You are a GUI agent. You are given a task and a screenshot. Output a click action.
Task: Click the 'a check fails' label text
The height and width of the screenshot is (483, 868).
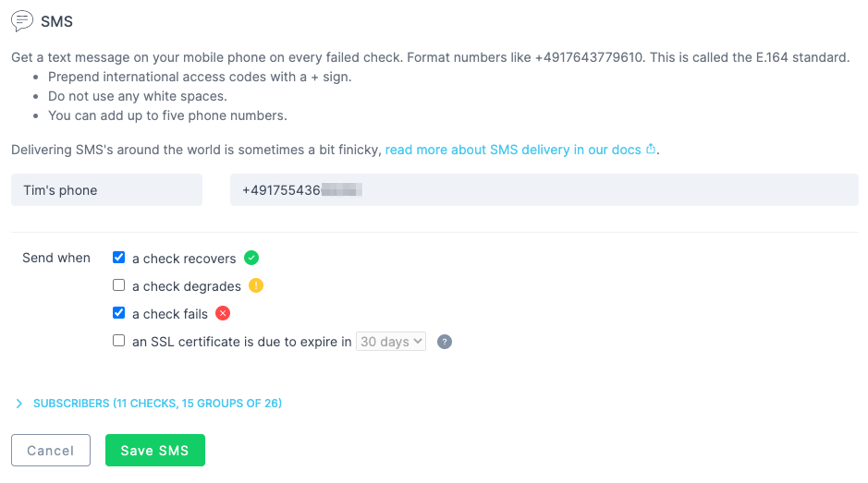(170, 314)
